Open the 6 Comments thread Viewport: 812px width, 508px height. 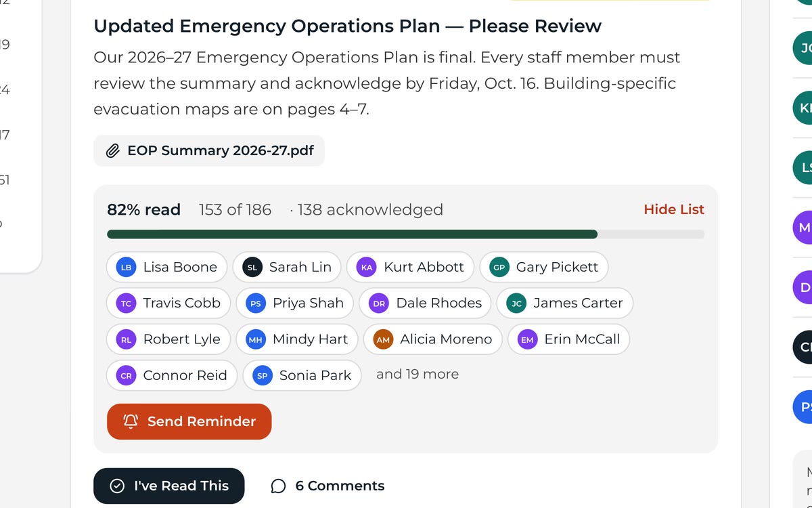328,486
